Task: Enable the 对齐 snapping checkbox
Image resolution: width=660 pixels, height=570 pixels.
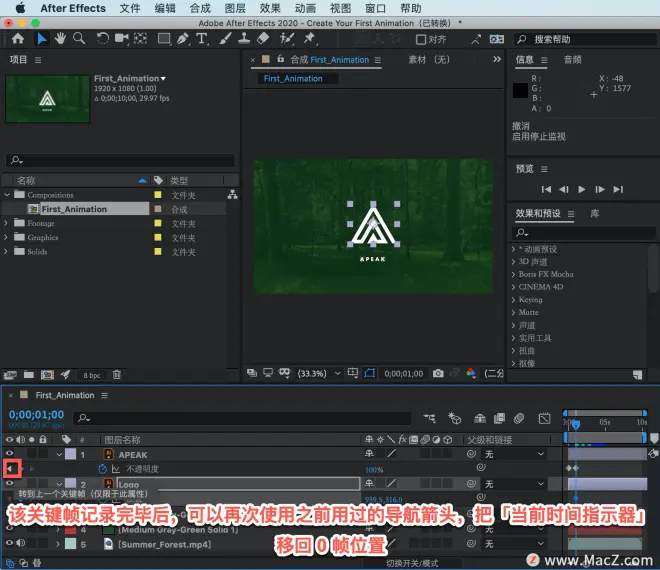Action: click(420, 40)
